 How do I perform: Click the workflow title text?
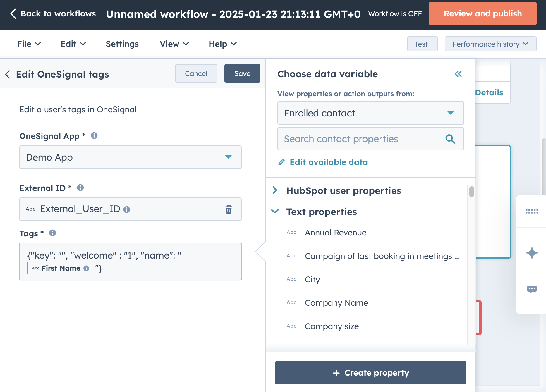click(233, 14)
